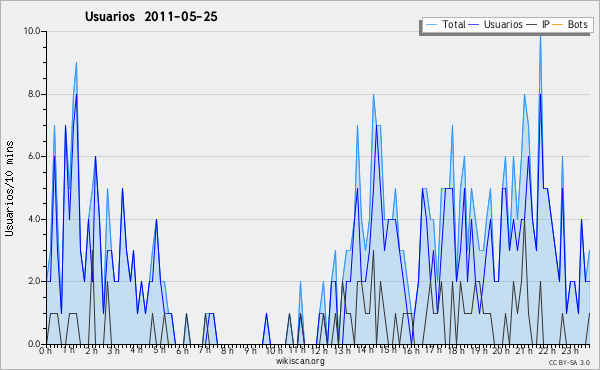Click the y-axis value '0.0'
600x370 pixels.
point(34,344)
